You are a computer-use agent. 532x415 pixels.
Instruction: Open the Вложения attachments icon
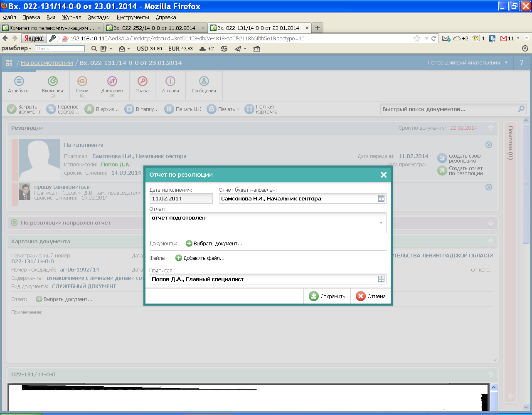click(x=52, y=81)
